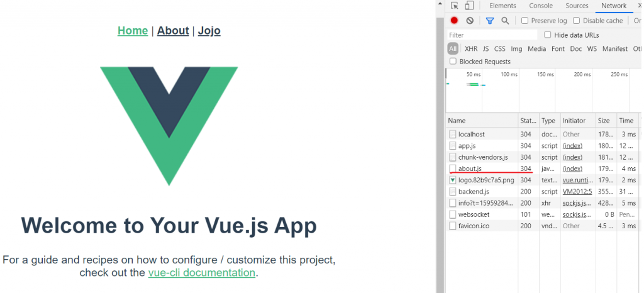Clear the network log
644x293 pixels.
click(470, 21)
